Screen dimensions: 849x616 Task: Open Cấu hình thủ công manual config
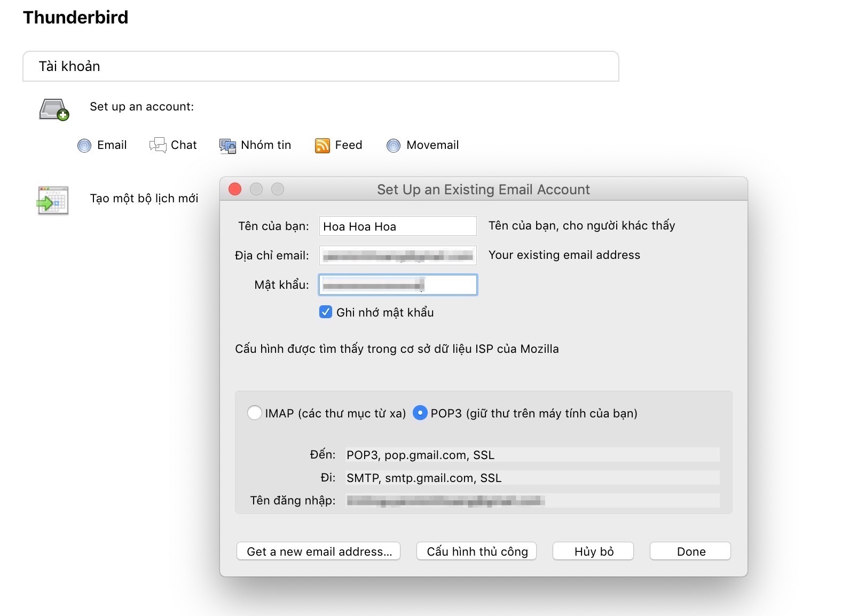pos(476,551)
